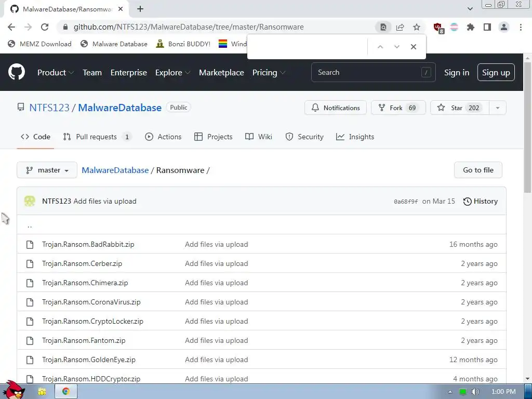This screenshot has height=399, width=532.
Task: Show hidden tray icons arrow
Action: [450, 392]
